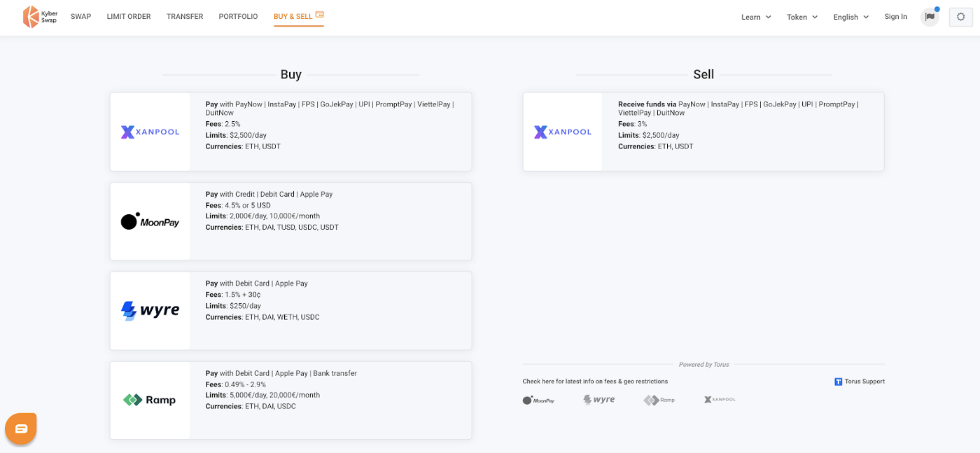Expand the Learn dropdown menu

point(756,17)
